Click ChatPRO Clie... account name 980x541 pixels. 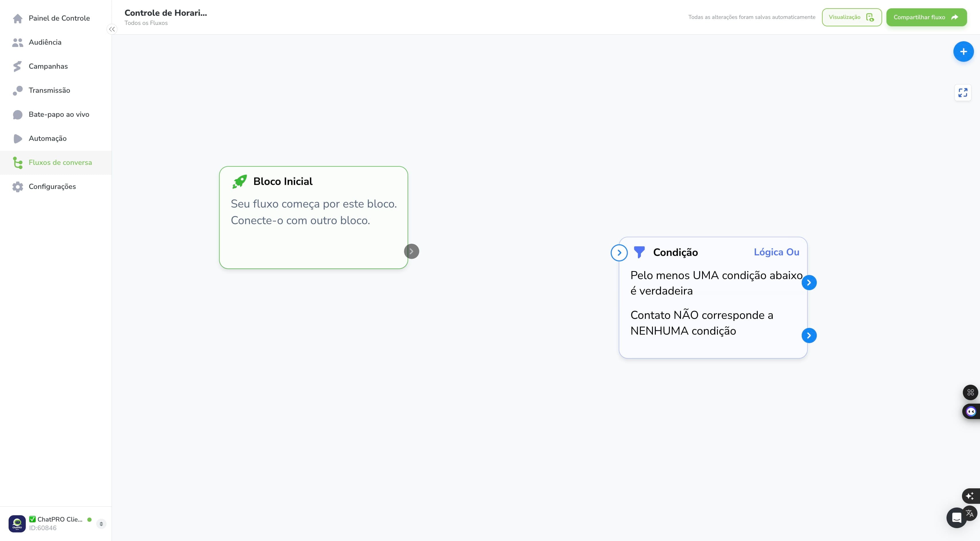click(x=60, y=519)
